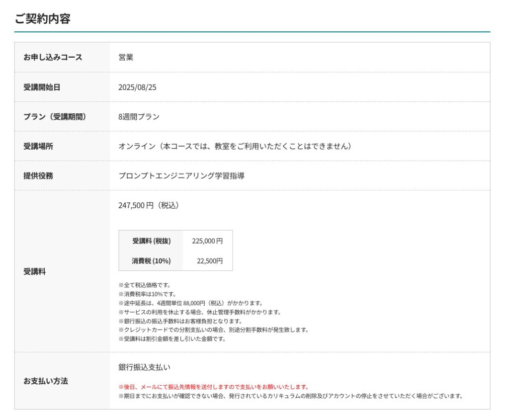Click the 銀行振込支払い payment method text
This screenshot has width=509, height=420.
coord(144,367)
